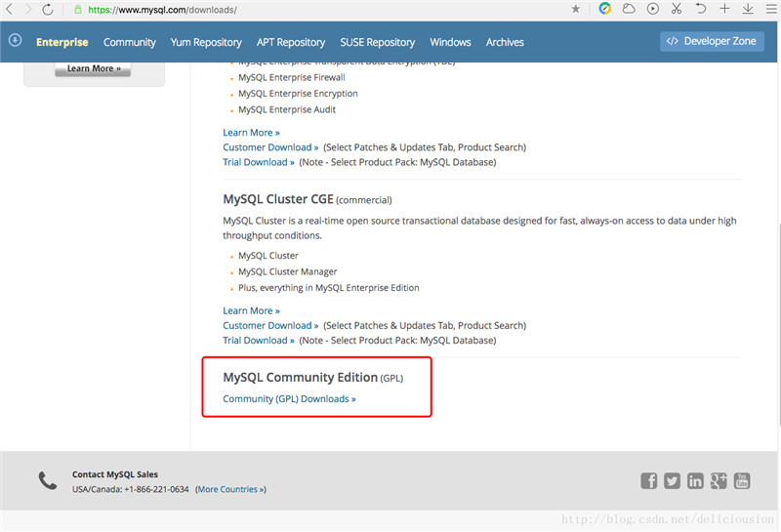Click the scissors screenshot icon in toolbar
The height and width of the screenshot is (532, 781).
677,9
